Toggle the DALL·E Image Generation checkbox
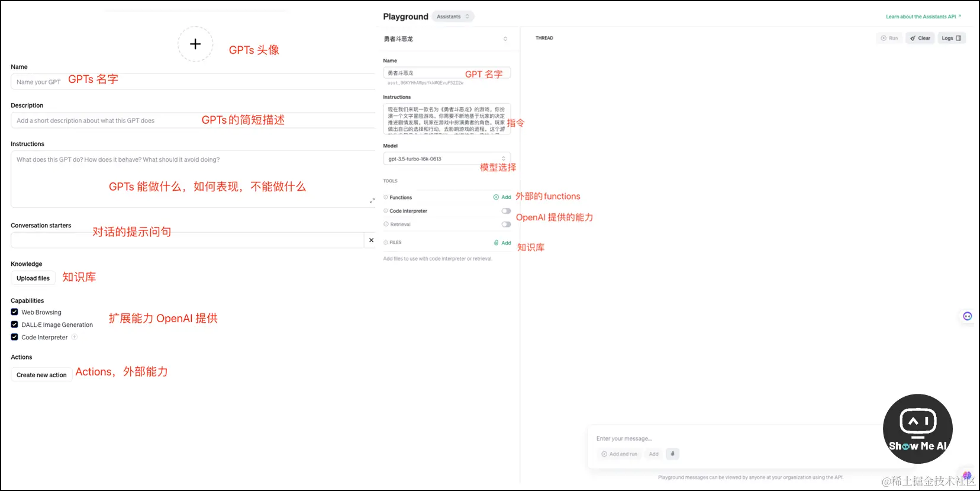Screen dimensions: 980x491 [x=14, y=325]
